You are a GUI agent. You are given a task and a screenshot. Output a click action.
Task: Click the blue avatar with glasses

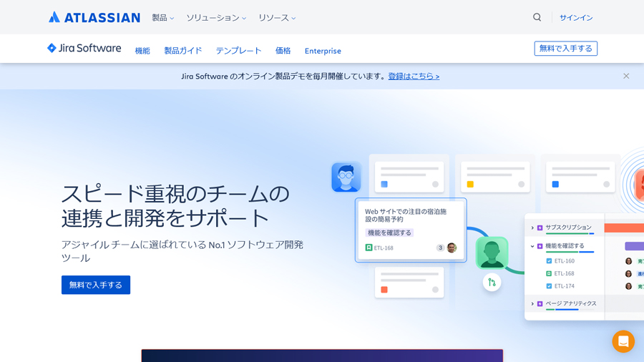click(x=346, y=177)
